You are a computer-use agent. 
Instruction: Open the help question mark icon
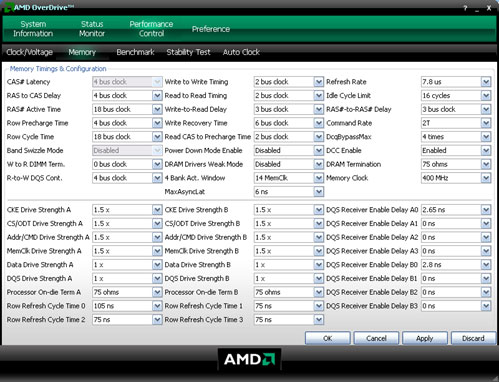465,8
